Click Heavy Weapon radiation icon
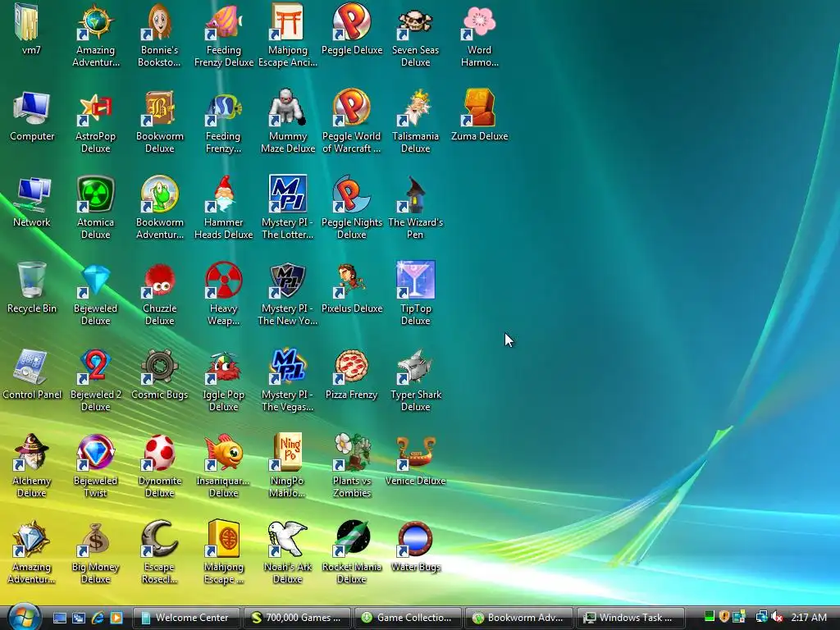 pos(223,281)
